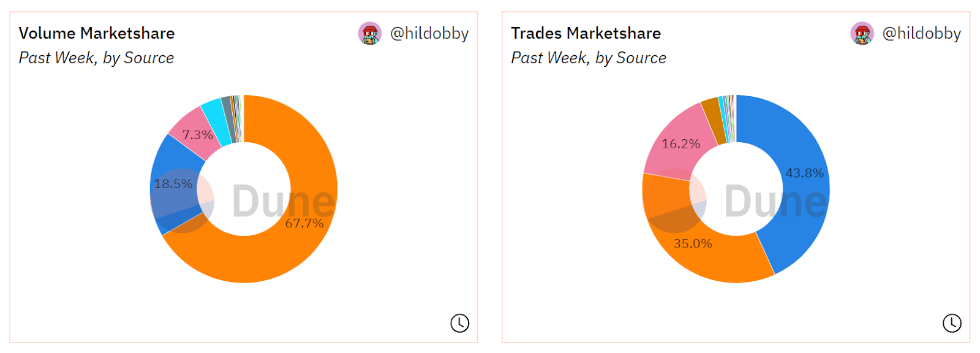Open the Volume Marketshare chart title

(97, 33)
